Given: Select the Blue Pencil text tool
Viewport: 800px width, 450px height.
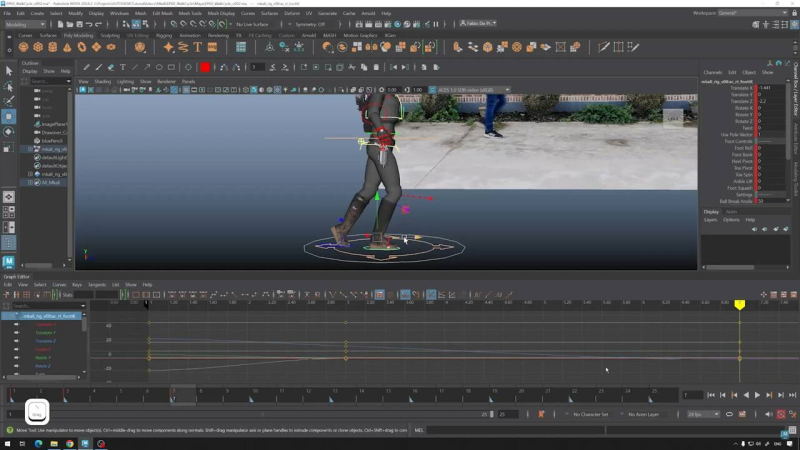Looking at the screenshot, I should pos(123,67).
